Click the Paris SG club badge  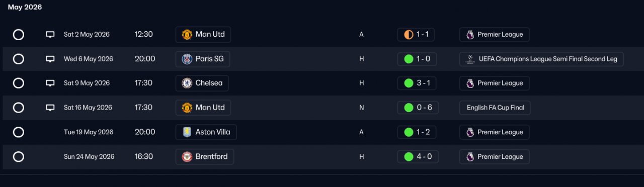(187, 59)
